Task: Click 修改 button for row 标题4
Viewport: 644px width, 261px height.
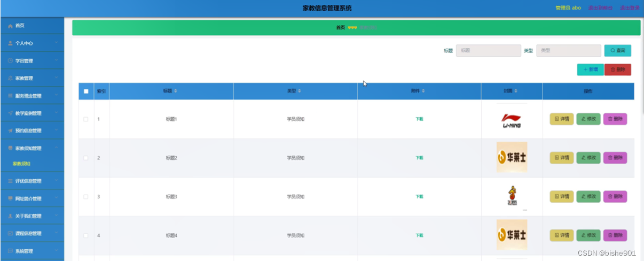Action: coord(588,235)
